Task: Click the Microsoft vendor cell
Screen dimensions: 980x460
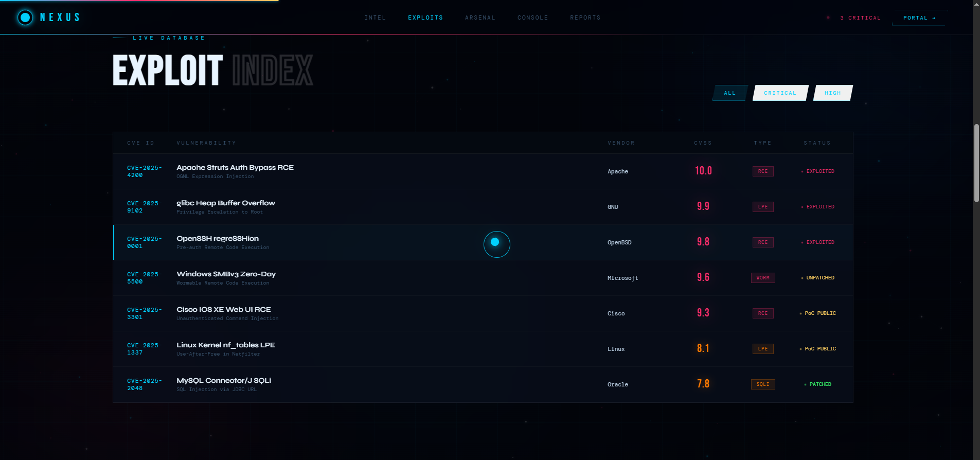Action: pyautogui.click(x=623, y=278)
